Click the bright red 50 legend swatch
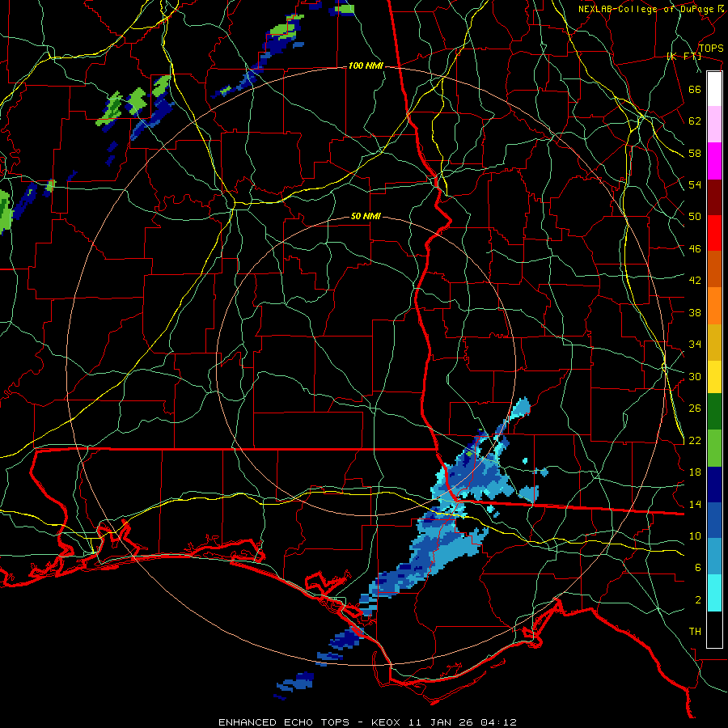The image size is (728, 728). pos(714,233)
